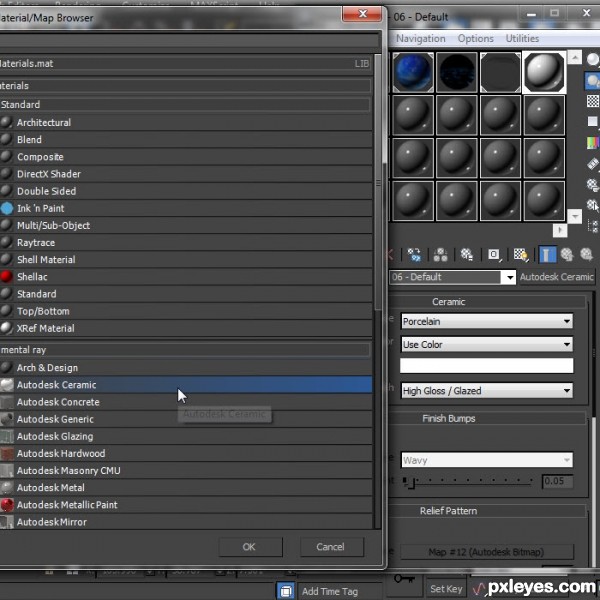Image resolution: width=600 pixels, height=600 pixels.
Task: Click the Go Forward to Sibling icon
Action: 587,254
